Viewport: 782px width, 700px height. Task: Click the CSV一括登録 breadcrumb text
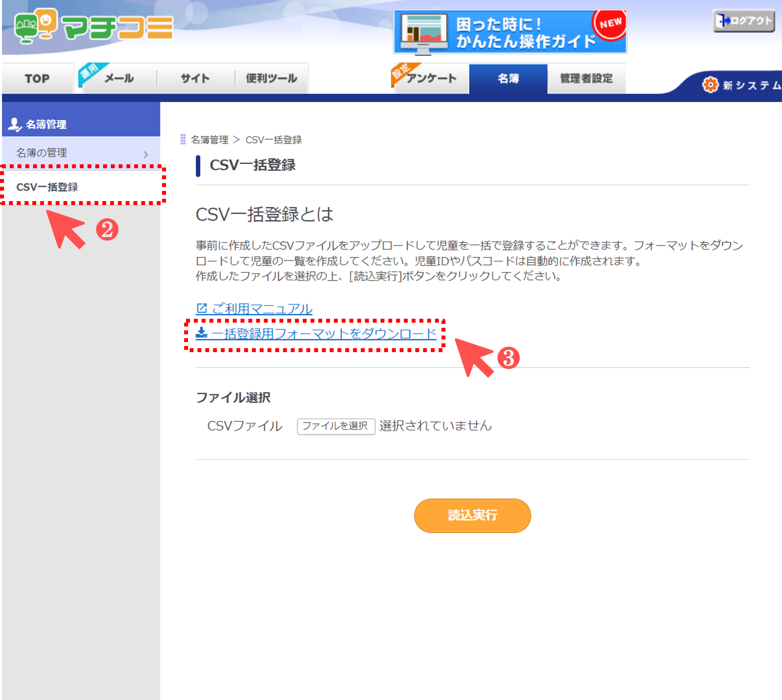(273, 140)
